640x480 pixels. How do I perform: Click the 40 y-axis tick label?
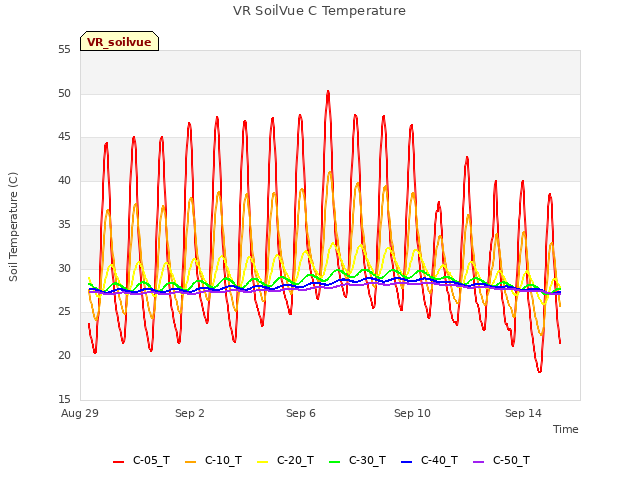[x=64, y=181]
